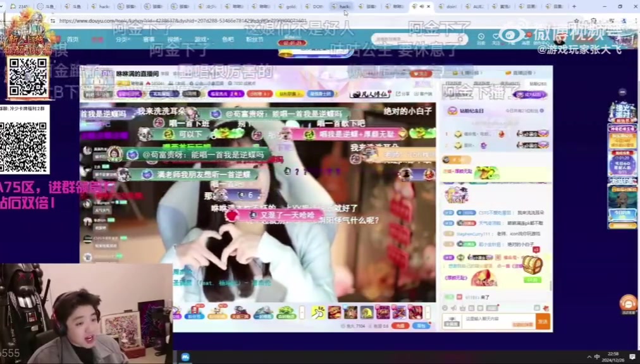Image resolution: width=640 pixels, height=364 pixels.
Task: Open the notifications icon in system tray
Action: (632, 357)
